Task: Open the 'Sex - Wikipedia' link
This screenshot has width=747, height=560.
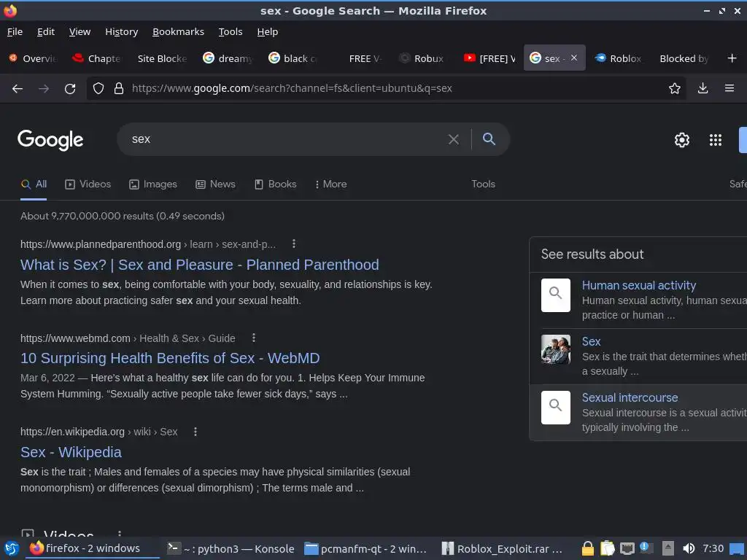Action: pyautogui.click(x=71, y=452)
